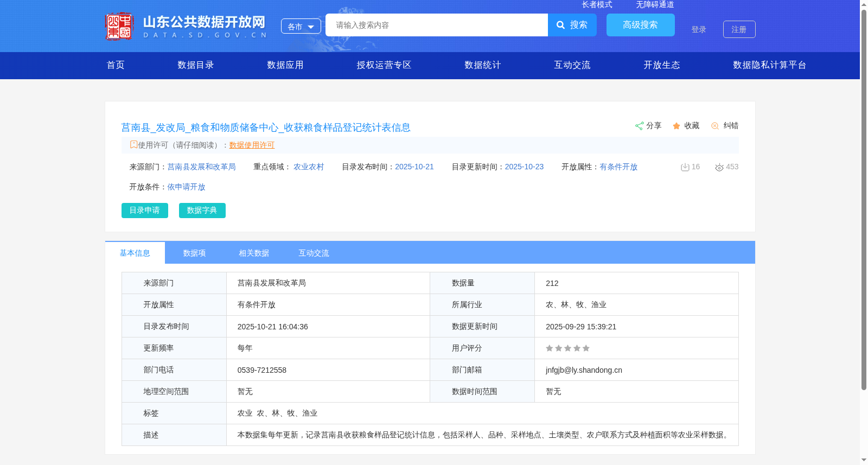Click the email jnfgjb@ly.shandong.cn
Image resolution: width=868 pixels, height=465 pixels.
coord(584,370)
